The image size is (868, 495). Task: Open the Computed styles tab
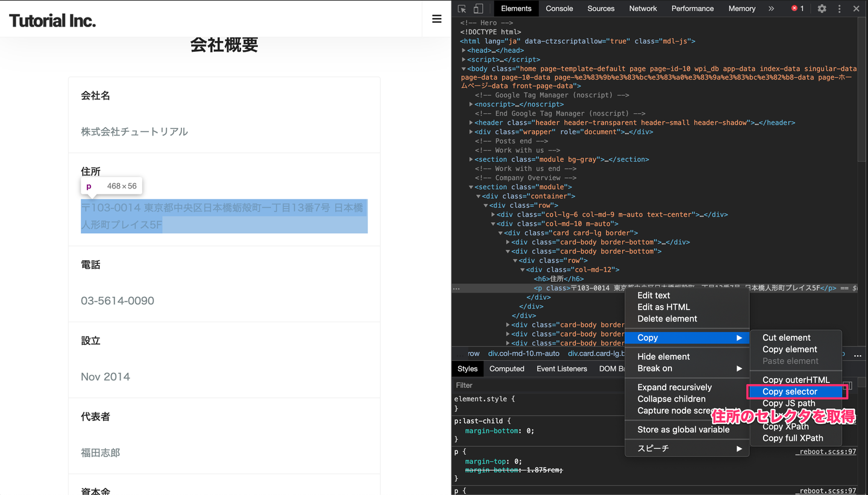[x=506, y=369]
